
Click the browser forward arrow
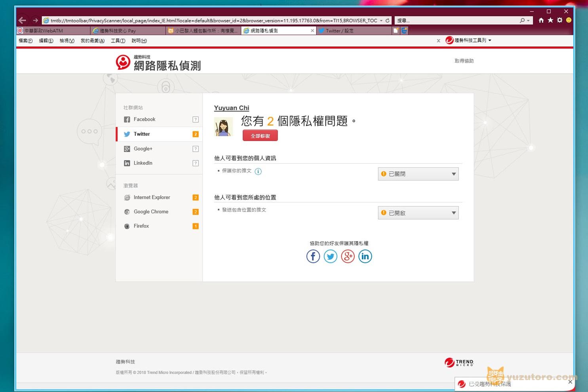(36, 20)
